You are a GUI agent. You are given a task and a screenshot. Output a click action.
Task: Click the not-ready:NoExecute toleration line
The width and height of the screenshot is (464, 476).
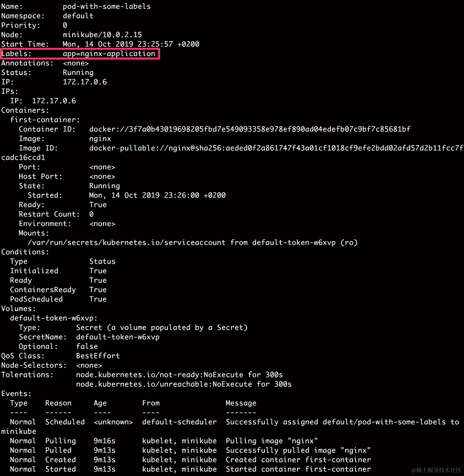tap(179, 375)
